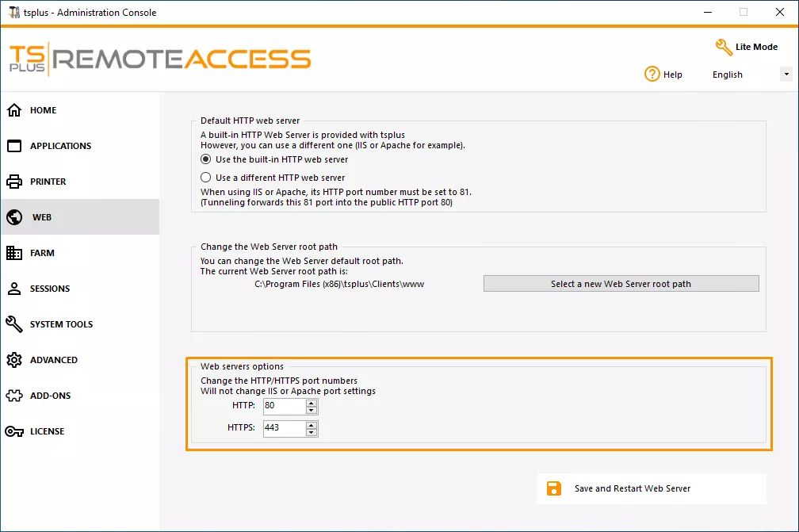Open the English language dropdown

click(786, 74)
